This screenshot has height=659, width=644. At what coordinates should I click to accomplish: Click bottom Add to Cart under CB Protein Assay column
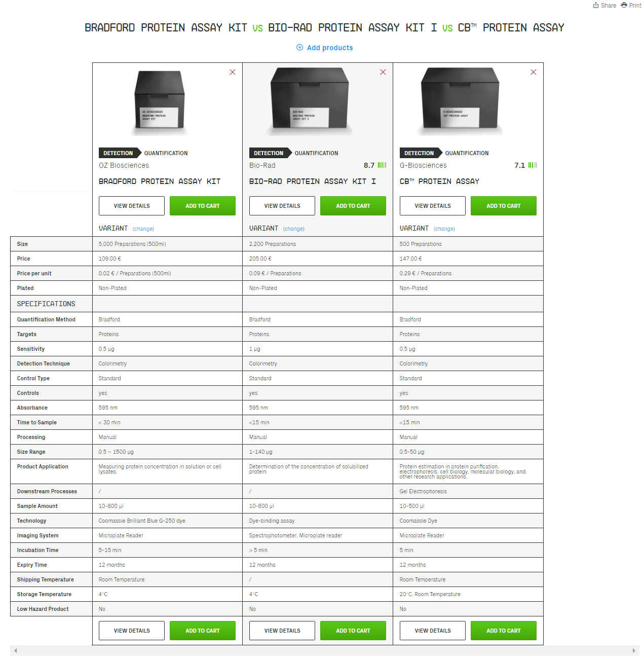coord(504,631)
